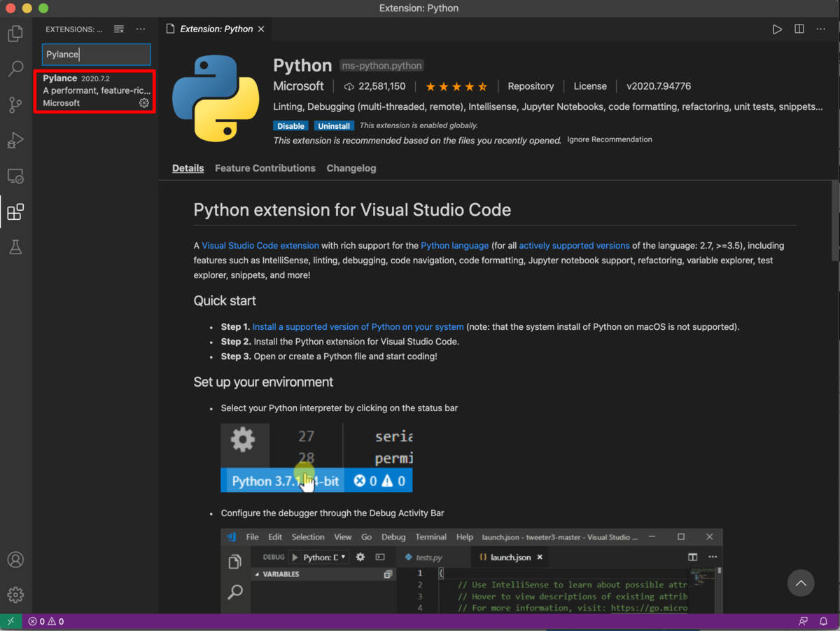The height and width of the screenshot is (631, 840).
Task: Open Extensions panel more actions menu
Action: (141, 29)
